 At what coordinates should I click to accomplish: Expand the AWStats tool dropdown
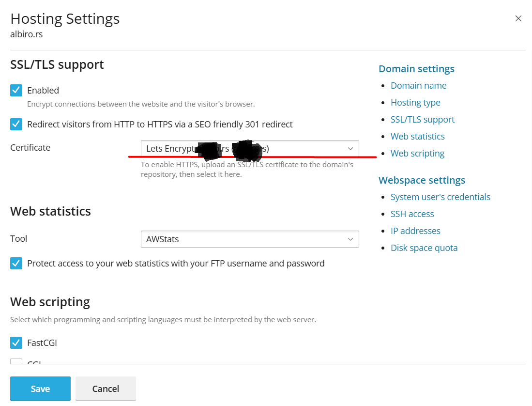(x=250, y=239)
